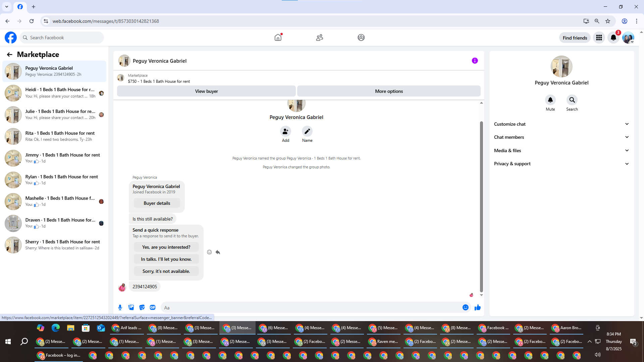Switch to the 'Aaron Bro...' taskbar window
Image resolution: width=644 pixels, height=362 pixels.
coord(567,328)
